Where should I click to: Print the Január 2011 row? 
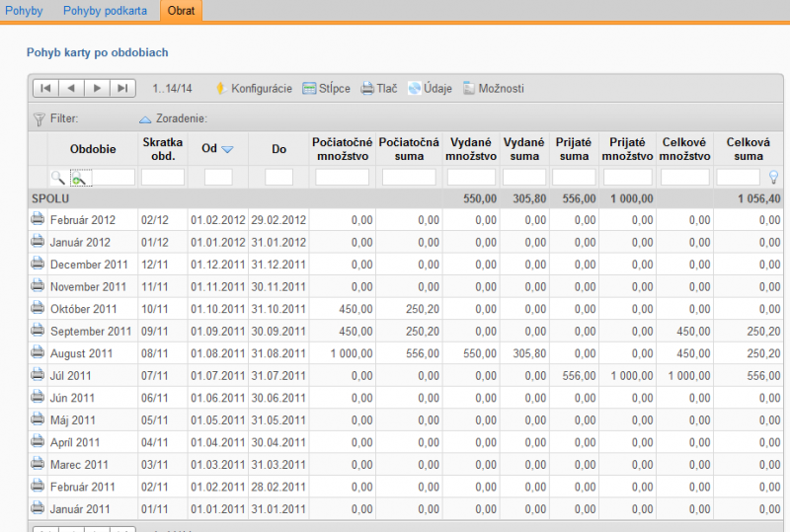[x=38, y=507]
